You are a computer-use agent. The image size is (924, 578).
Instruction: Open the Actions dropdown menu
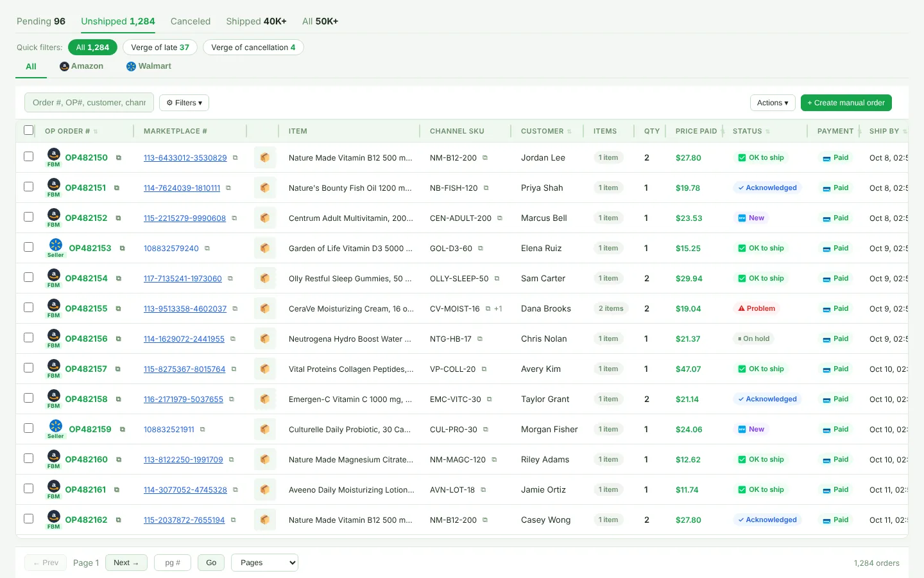[773, 103]
